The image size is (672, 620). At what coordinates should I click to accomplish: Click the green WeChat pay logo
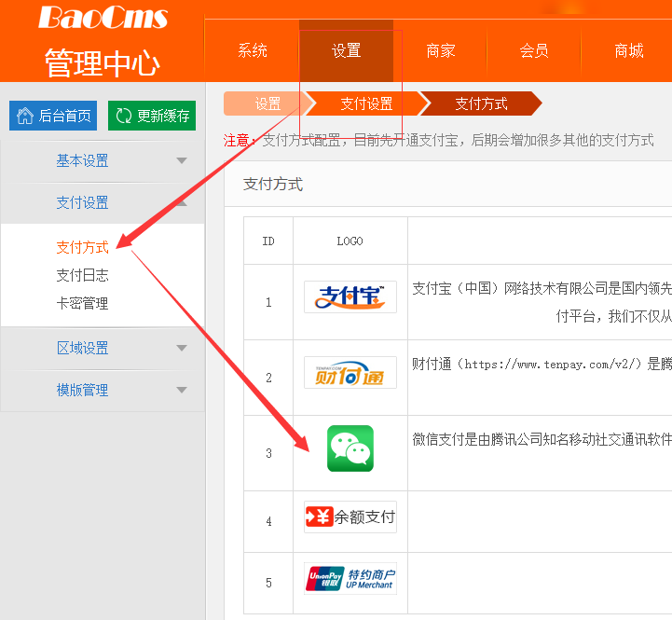(350, 448)
